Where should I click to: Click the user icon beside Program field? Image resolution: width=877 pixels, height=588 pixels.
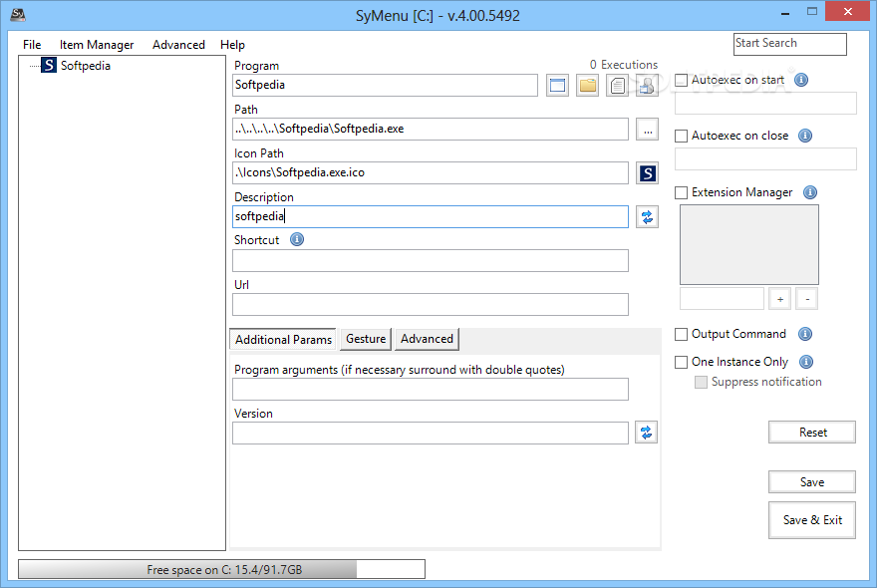(x=647, y=86)
